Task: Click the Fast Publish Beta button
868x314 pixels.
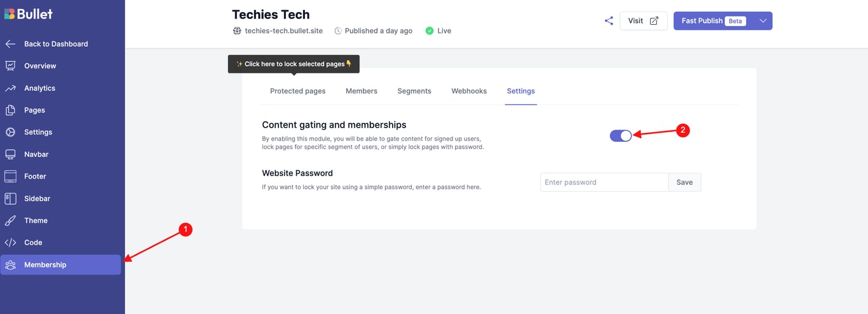Action: point(714,21)
